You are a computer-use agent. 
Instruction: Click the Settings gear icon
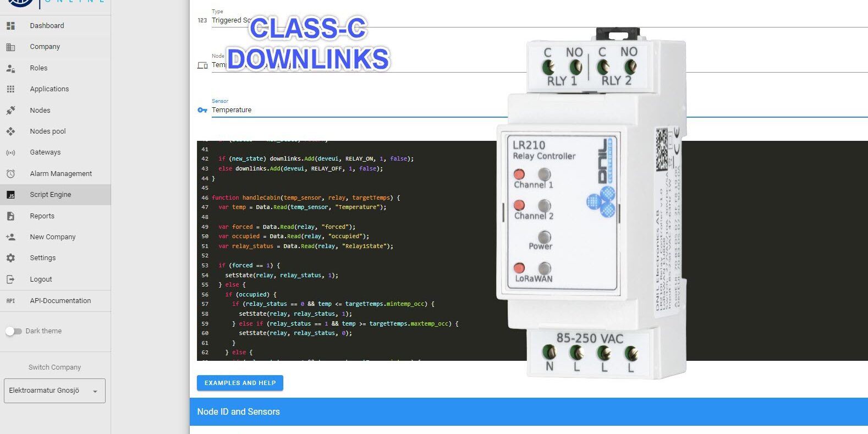10,258
